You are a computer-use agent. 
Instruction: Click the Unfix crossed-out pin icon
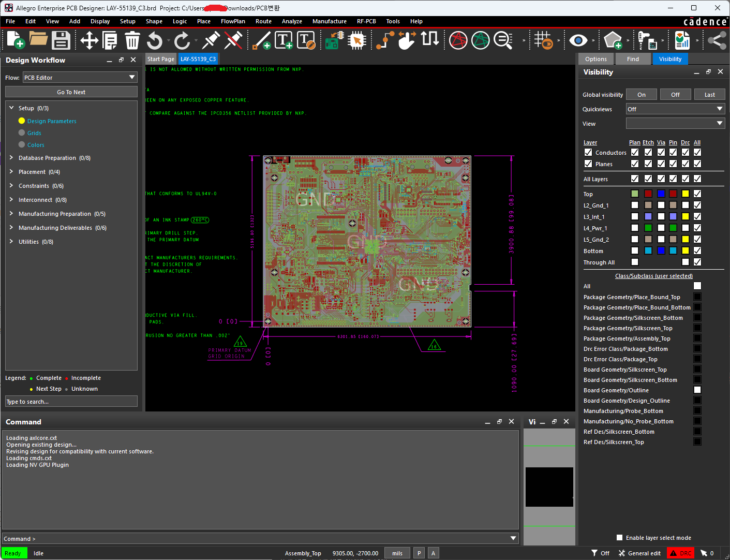(233, 40)
